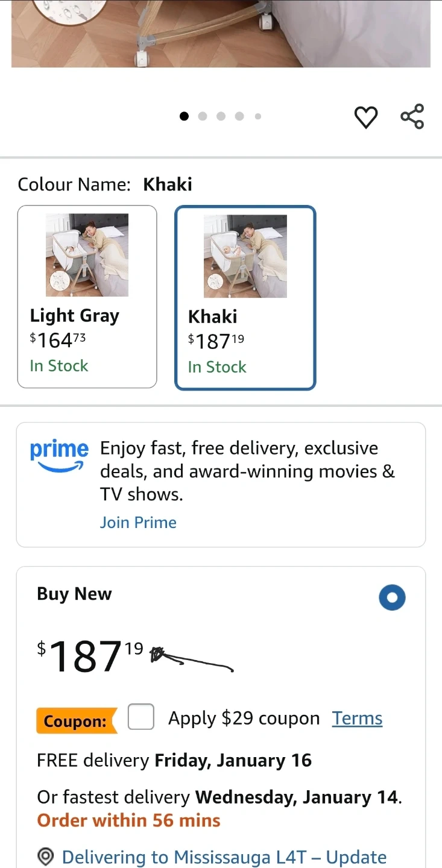This screenshot has width=442, height=868.
Task: Tap the location pin icon
Action: [x=46, y=857]
